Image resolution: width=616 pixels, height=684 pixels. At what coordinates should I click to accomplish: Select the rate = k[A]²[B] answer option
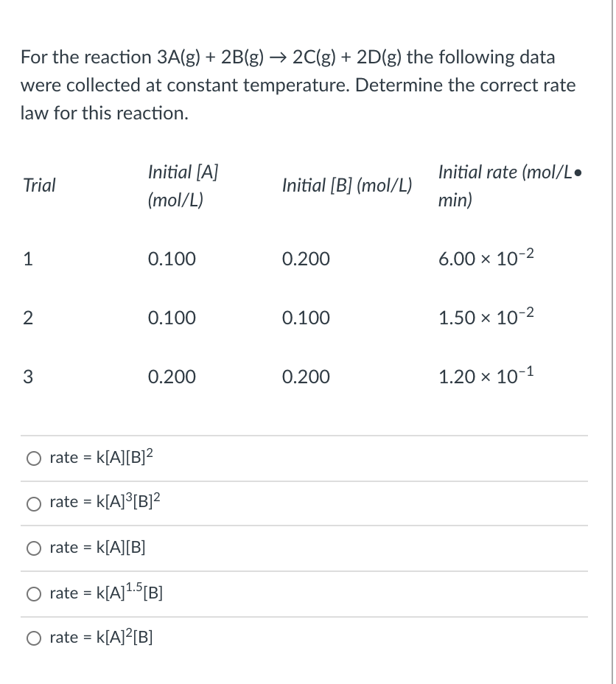pyautogui.click(x=34, y=638)
